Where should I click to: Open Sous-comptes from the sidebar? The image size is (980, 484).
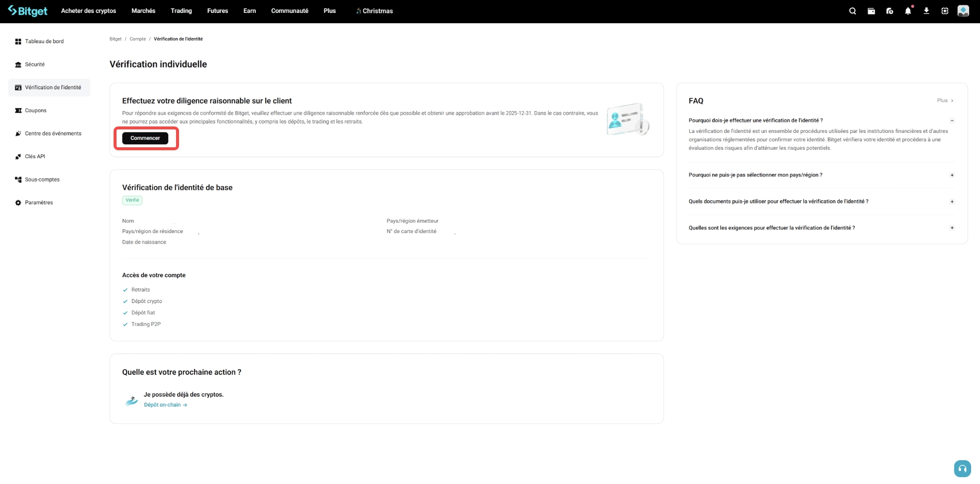coord(42,179)
